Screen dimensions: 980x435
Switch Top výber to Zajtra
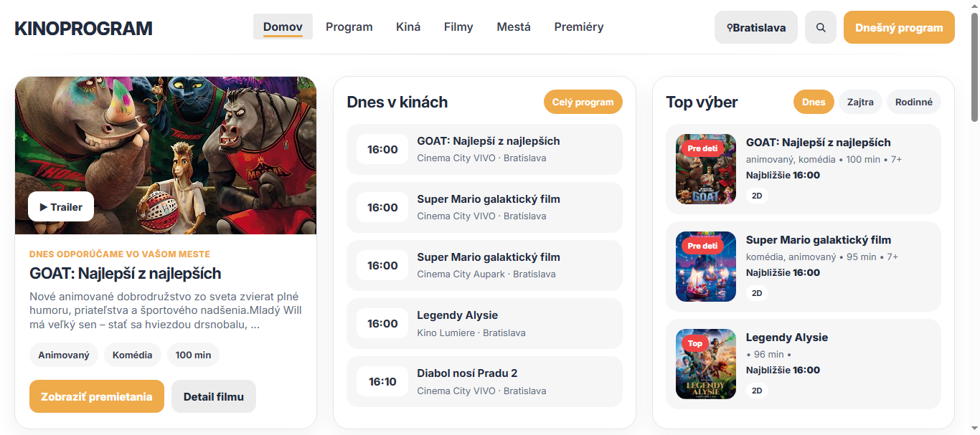pos(860,102)
